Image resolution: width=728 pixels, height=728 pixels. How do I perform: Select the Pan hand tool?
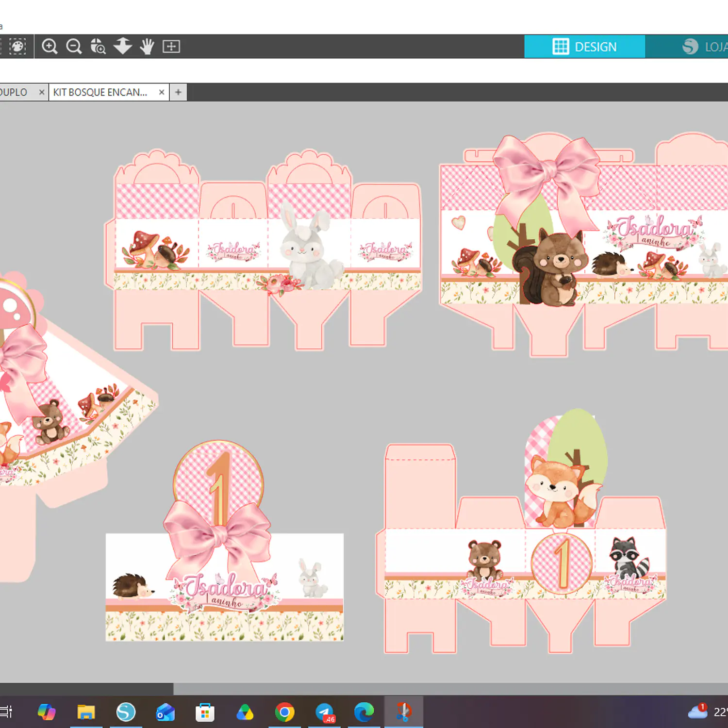pos(147,47)
